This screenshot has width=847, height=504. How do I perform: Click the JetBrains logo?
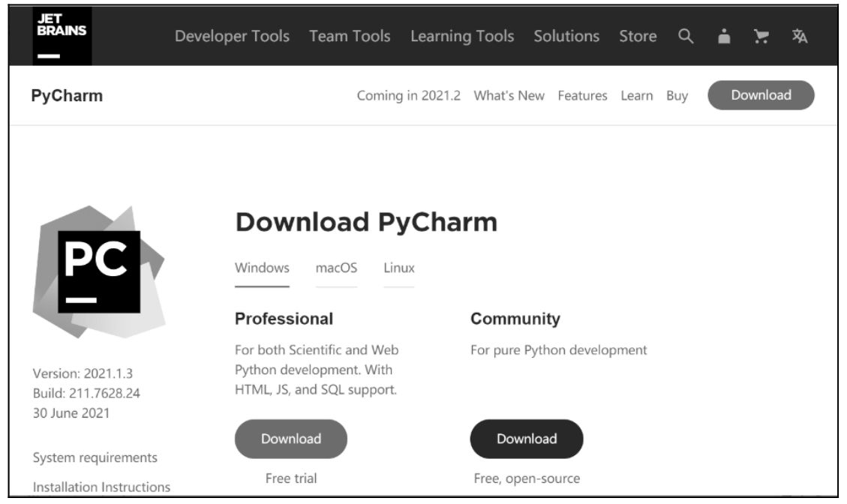click(x=62, y=37)
